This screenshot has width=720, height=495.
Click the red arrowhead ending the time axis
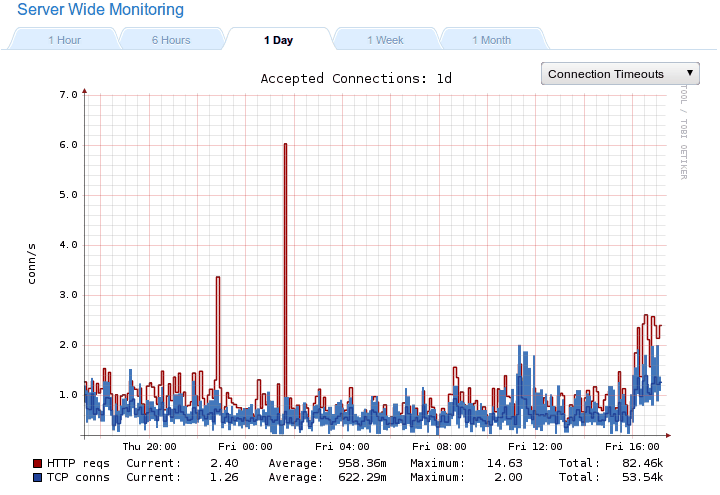(667, 435)
